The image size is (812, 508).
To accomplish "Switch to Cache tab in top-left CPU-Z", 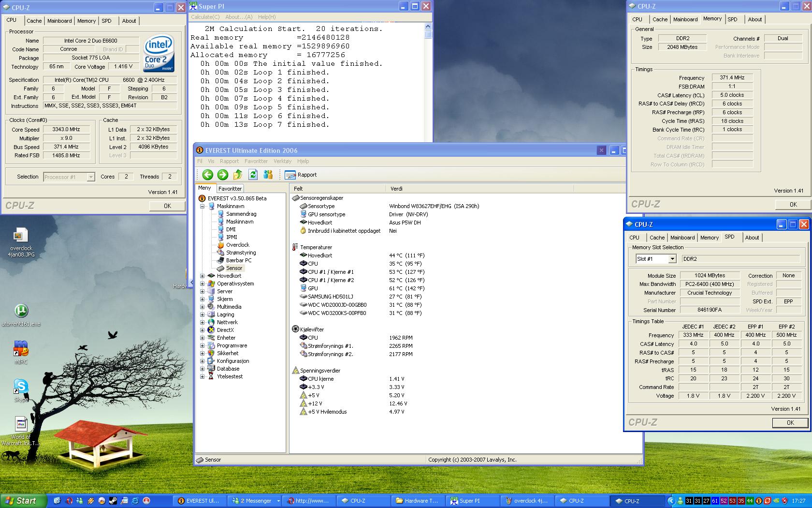I will point(34,21).
